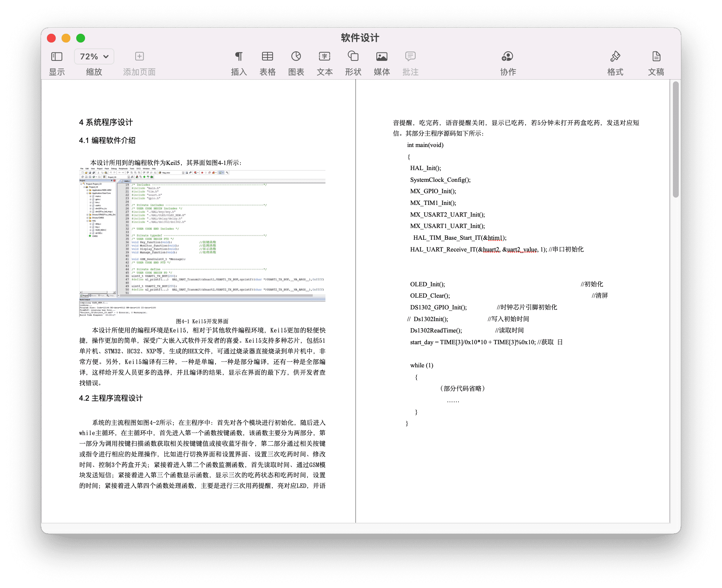Click the line MX_TIM1_Init();
The height and width of the screenshot is (588, 722).
coord(433,203)
